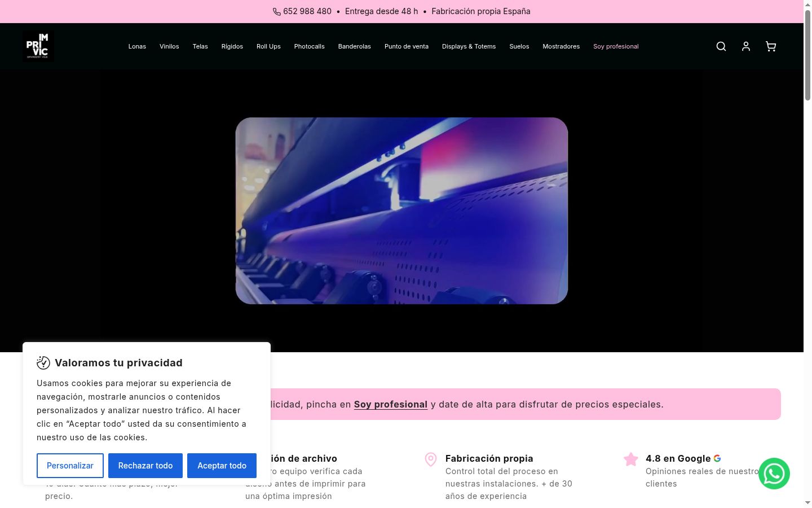
Task: Click the cookie icon in the privacy popup
Action: coord(43,362)
